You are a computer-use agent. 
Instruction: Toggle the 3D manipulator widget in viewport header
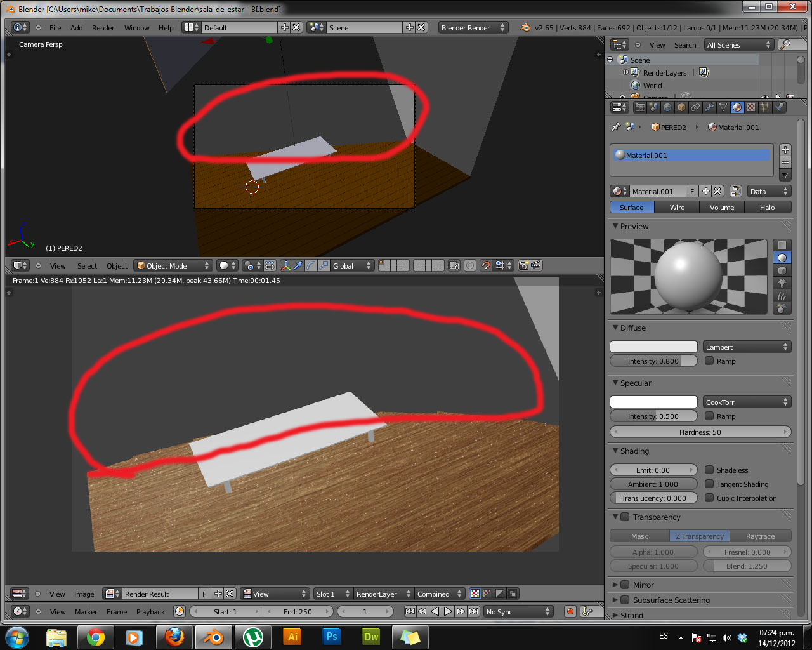click(x=285, y=265)
